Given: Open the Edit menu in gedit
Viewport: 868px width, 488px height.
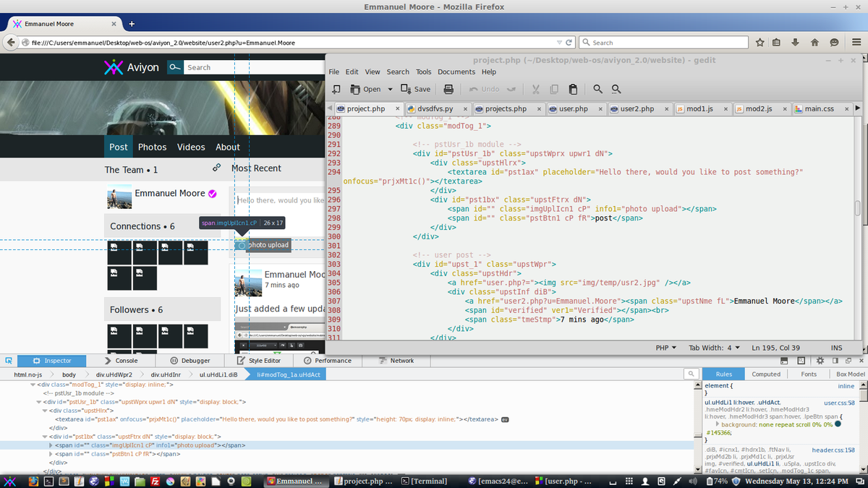Looking at the screenshot, I should (352, 72).
